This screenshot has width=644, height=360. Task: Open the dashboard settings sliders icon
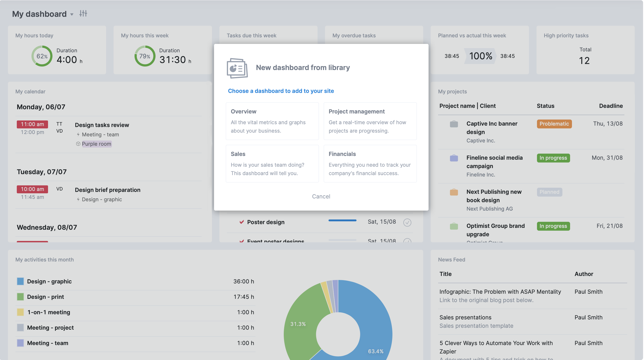pos(83,14)
